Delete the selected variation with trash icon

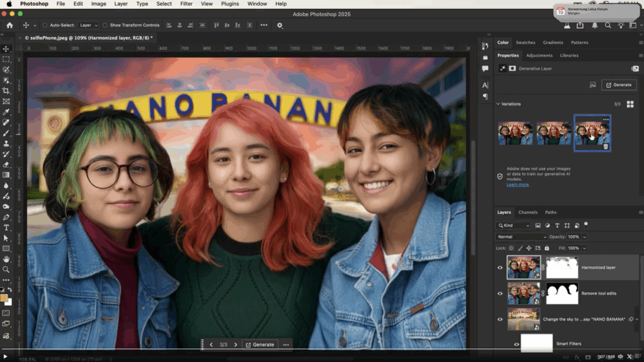click(x=606, y=146)
